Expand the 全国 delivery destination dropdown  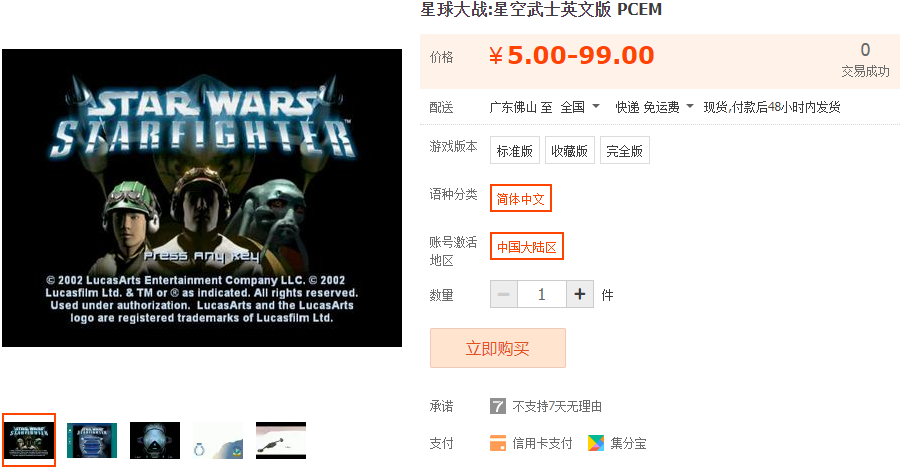pyautogui.click(x=580, y=107)
